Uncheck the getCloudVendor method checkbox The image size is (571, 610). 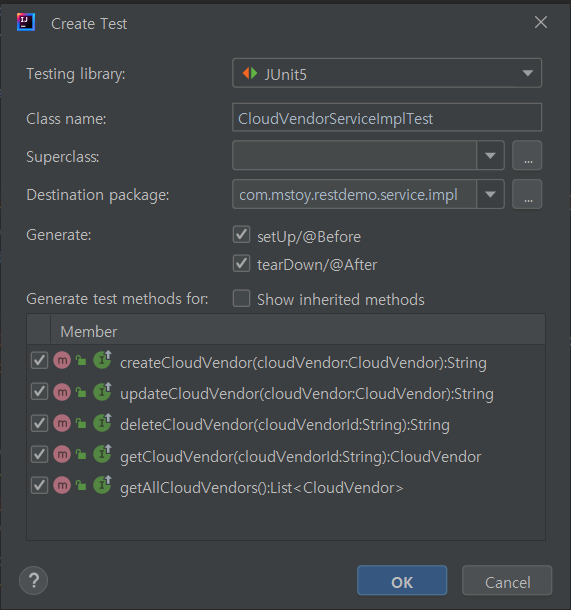[x=39, y=454]
